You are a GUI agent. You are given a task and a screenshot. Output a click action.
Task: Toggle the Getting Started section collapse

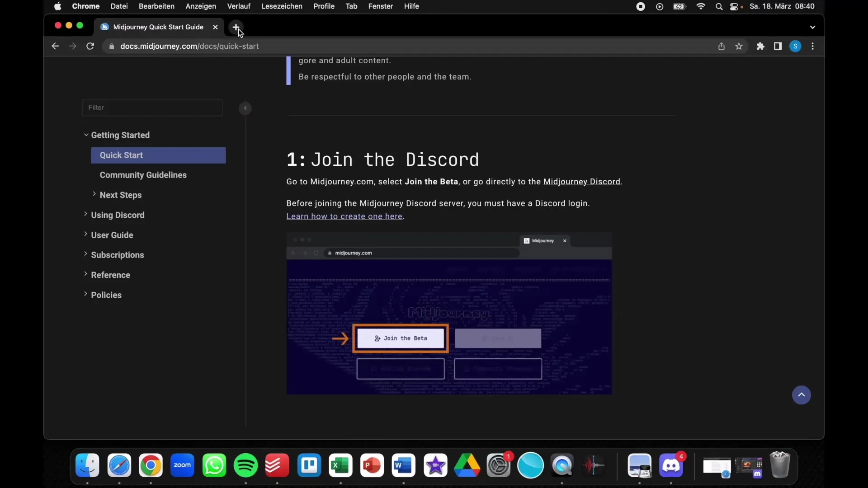point(86,134)
